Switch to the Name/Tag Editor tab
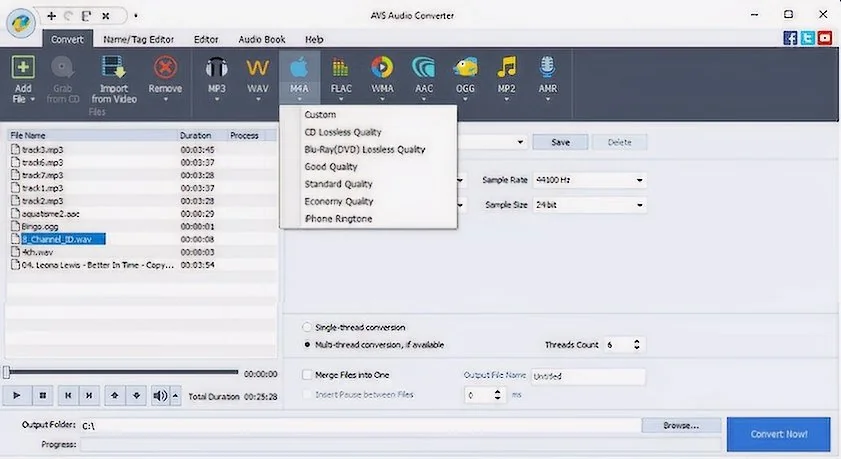 pyautogui.click(x=138, y=39)
